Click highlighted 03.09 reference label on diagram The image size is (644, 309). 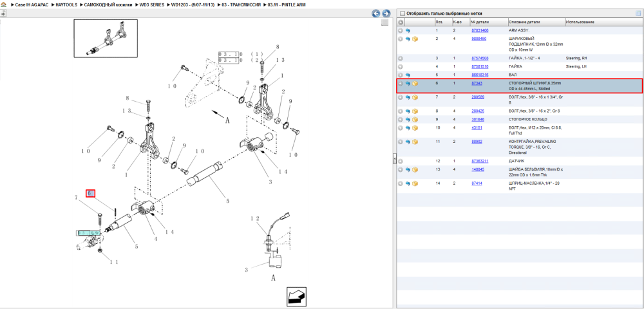click(x=88, y=233)
